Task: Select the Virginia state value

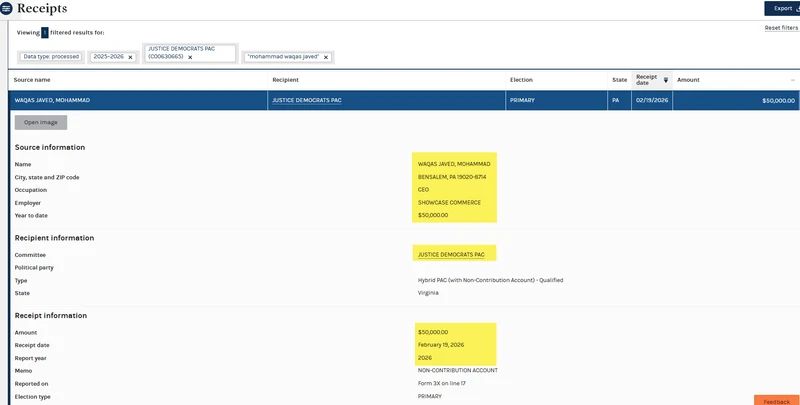Action: click(428, 293)
